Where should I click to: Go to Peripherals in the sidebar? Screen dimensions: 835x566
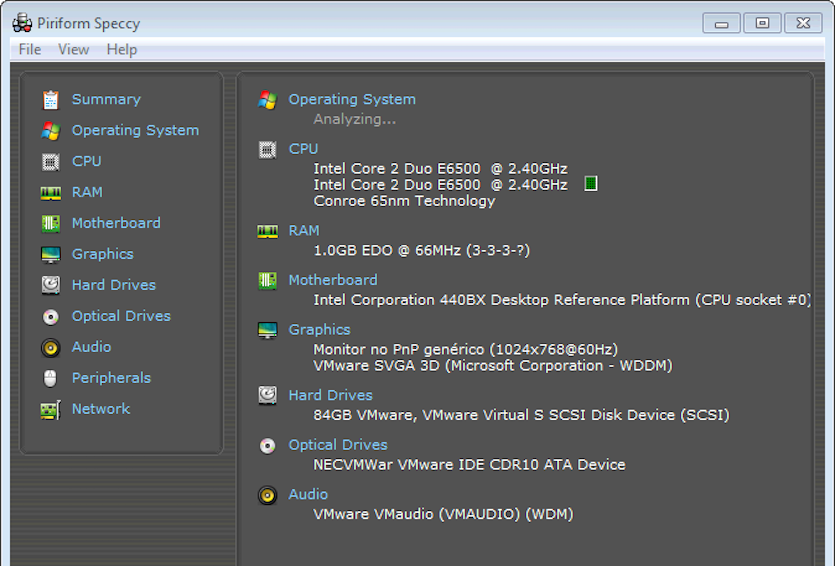click(111, 378)
